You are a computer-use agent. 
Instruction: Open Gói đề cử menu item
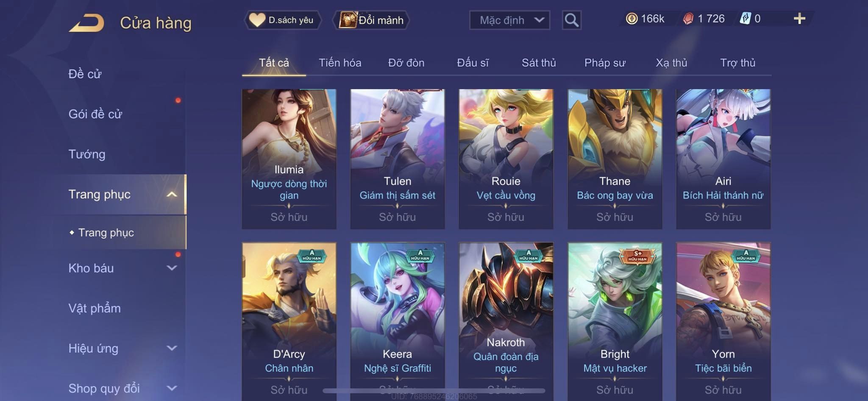[95, 114]
